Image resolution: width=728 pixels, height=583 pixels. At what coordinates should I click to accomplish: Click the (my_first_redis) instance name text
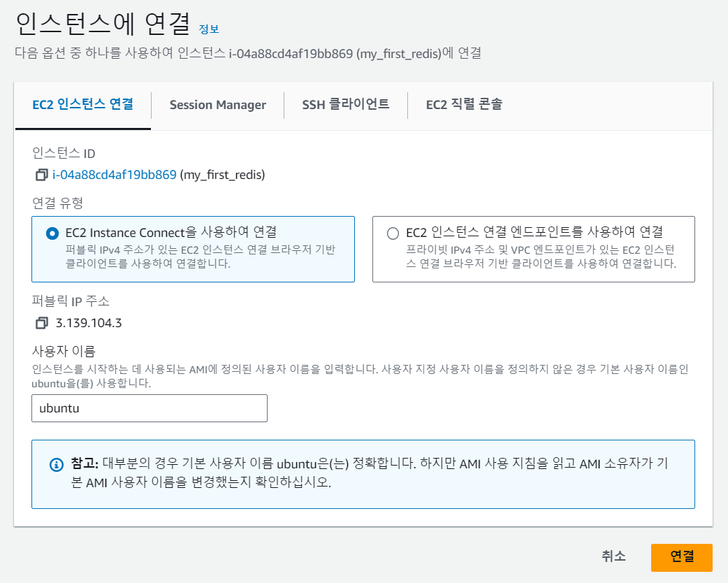(222, 175)
